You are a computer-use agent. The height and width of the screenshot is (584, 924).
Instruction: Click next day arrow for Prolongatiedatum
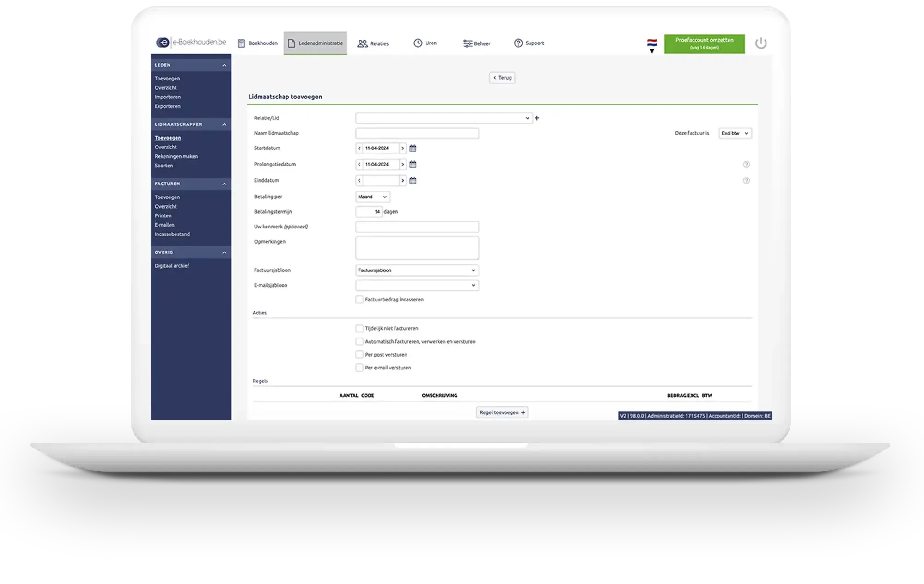pos(403,165)
